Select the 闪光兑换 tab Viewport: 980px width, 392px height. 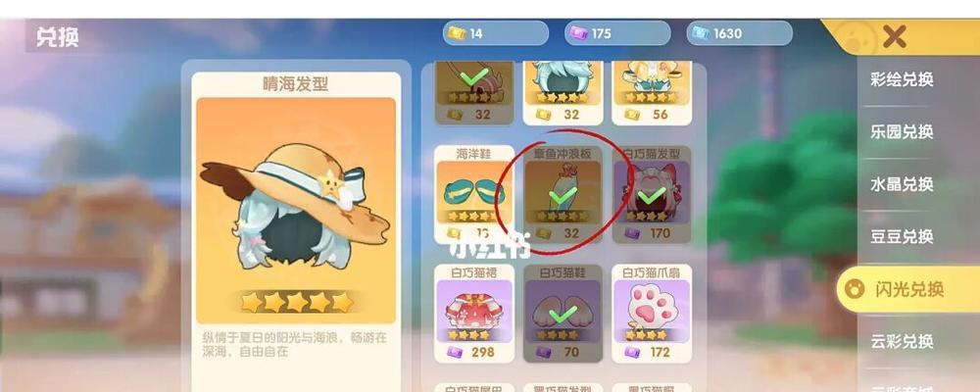click(908, 289)
